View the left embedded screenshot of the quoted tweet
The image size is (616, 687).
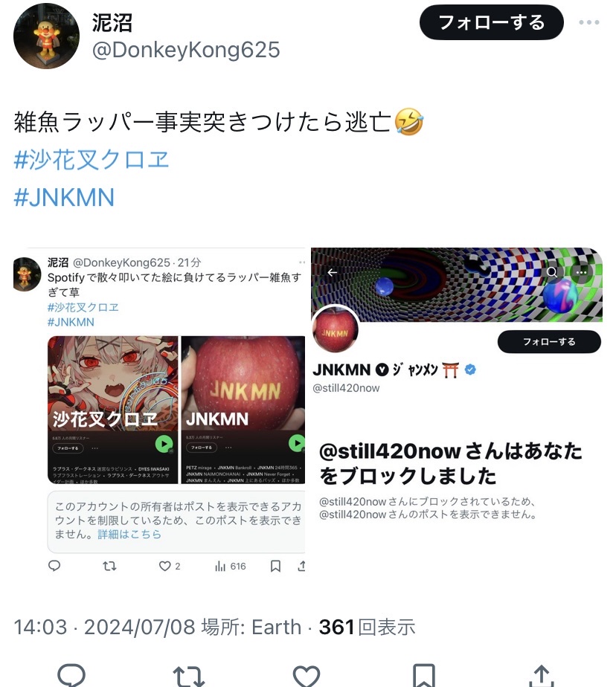click(159, 413)
